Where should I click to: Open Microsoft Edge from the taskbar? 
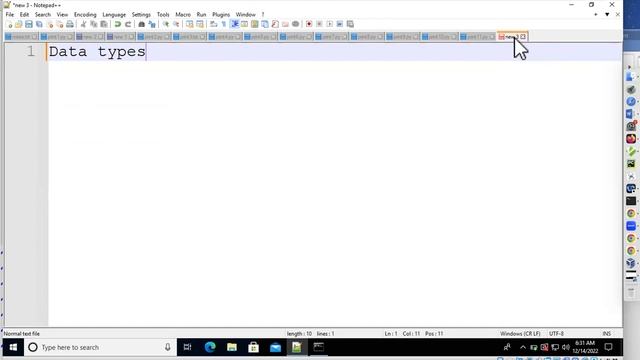coord(210,347)
